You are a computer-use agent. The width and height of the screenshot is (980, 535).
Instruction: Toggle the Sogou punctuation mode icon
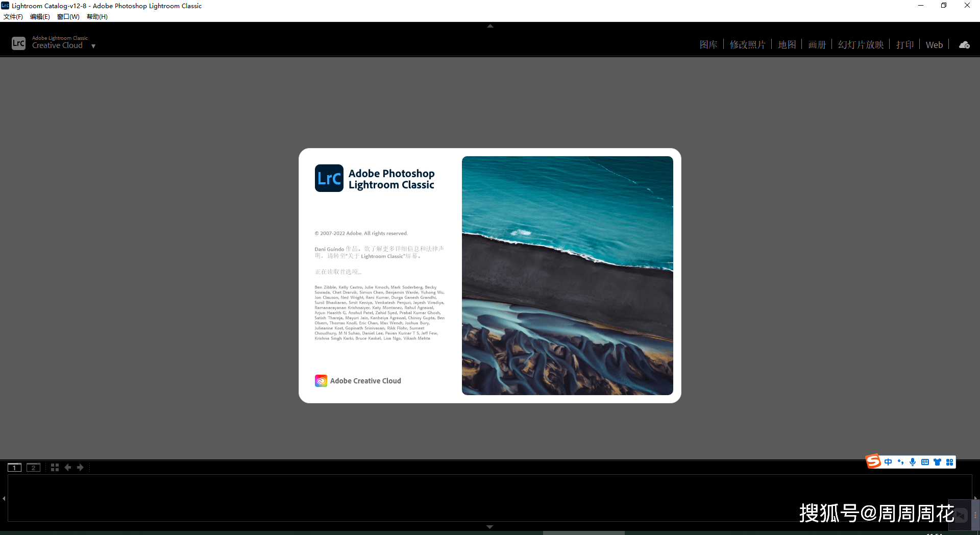(900, 462)
